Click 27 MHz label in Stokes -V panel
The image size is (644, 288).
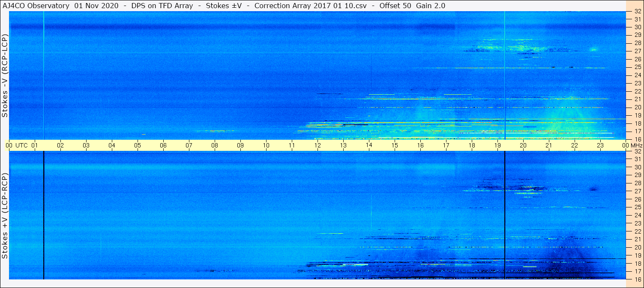tap(638, 51)
